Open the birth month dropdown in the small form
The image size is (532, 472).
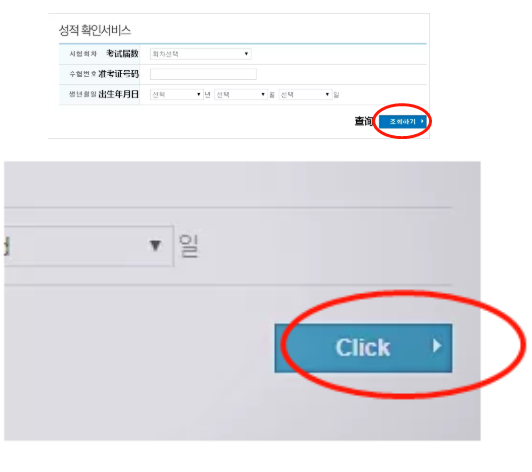click(241, 94)
